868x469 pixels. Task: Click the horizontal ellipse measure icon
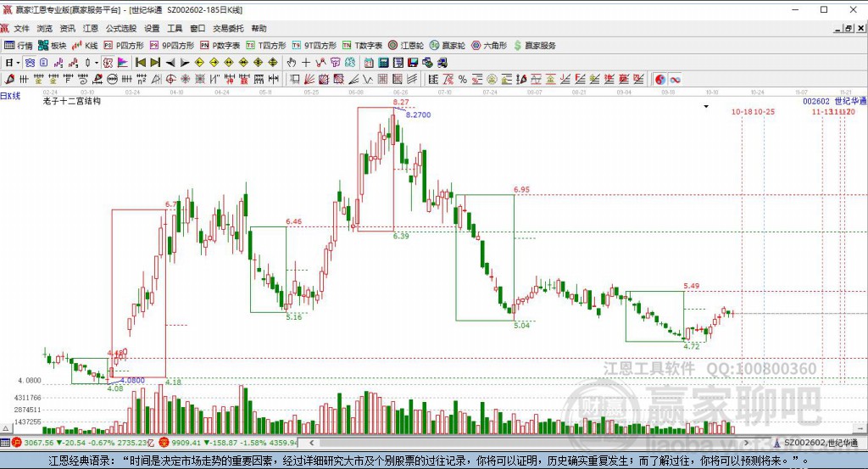(113, 79)
